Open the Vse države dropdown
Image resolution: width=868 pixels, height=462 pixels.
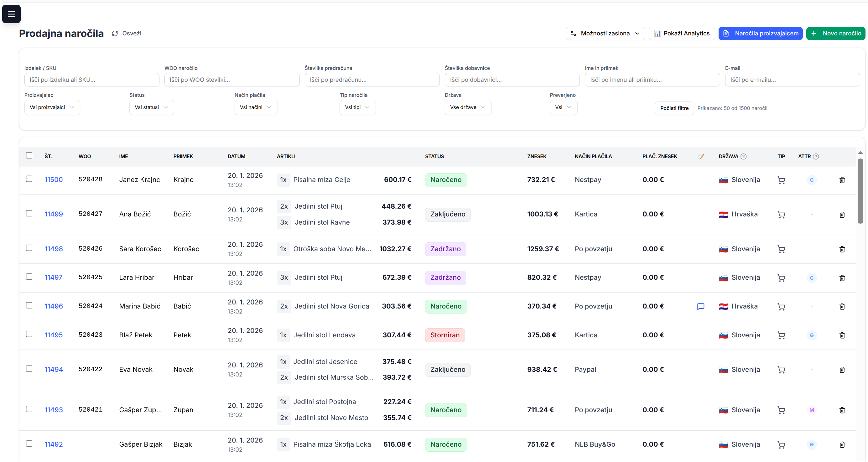(468, 107)
